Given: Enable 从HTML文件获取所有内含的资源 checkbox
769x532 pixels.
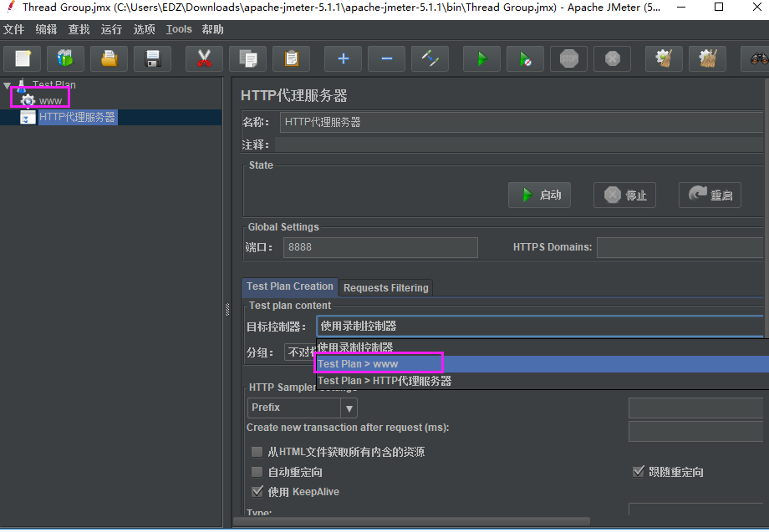Looking at the screenshot, I should tap(257, 452).
